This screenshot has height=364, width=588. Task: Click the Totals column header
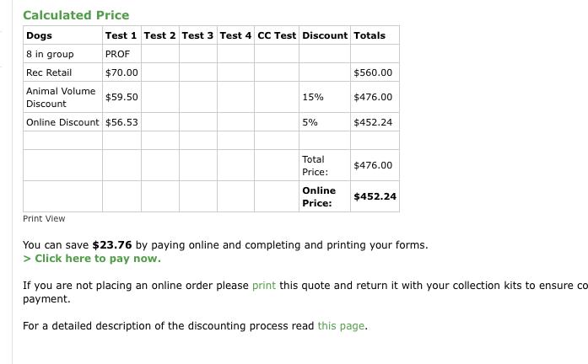click(x=370, y=35)
